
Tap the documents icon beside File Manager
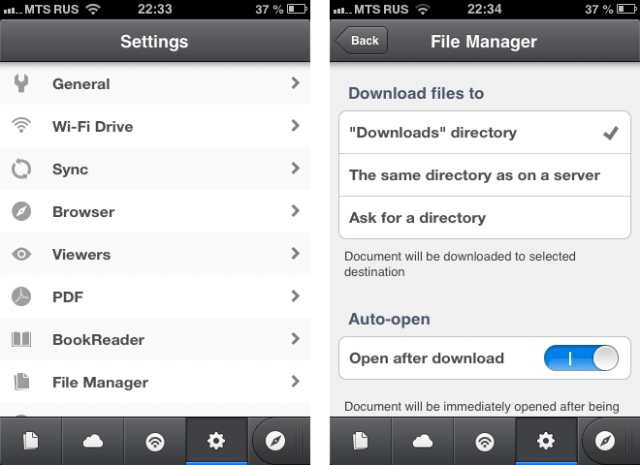click(22, 382)
